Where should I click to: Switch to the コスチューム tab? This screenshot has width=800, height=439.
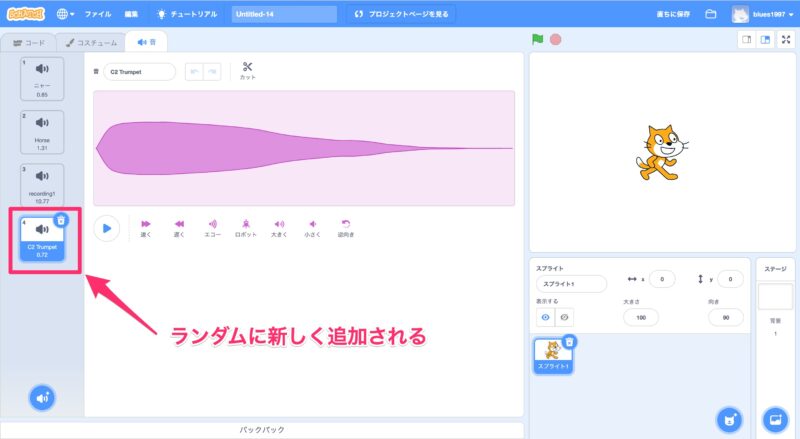pos(91,42)
